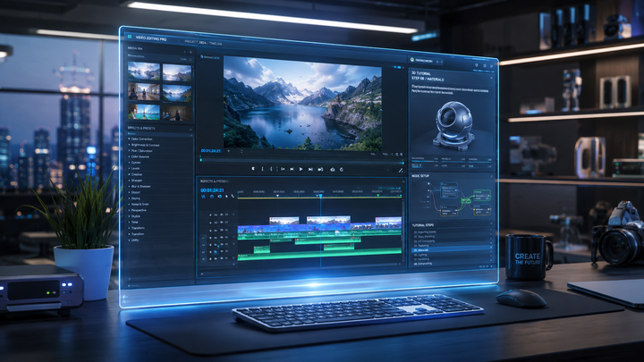Click the loop playback icon right of step-forward

point(321,169)
